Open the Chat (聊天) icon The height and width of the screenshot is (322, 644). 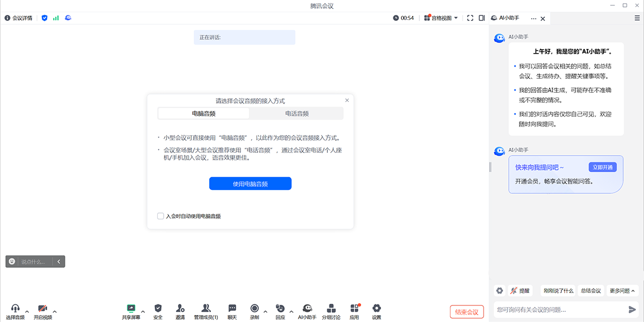[232, 309]
